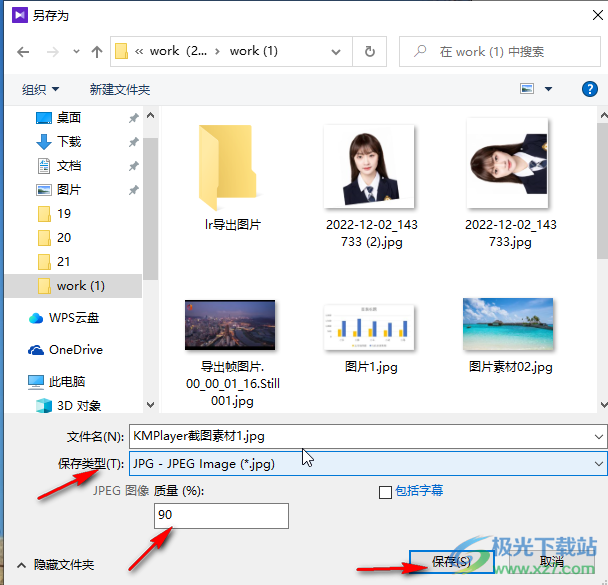Refresh the current folder view

click(x=370, y=52)
